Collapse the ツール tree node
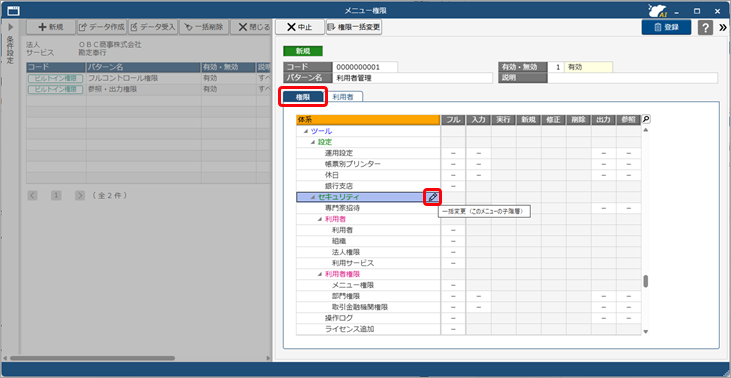Viewport: 731px width, 378px height. (x=306, y=131)
